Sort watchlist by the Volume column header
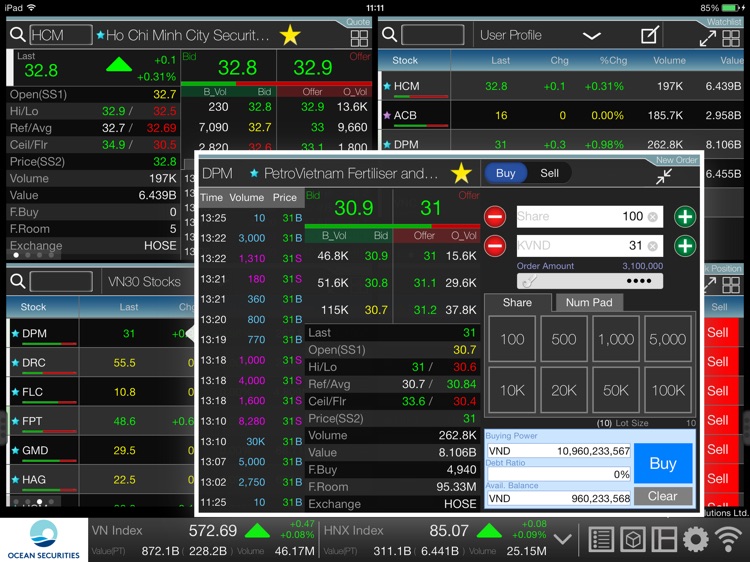The image size is (750, 562). [x=670, y=60]
